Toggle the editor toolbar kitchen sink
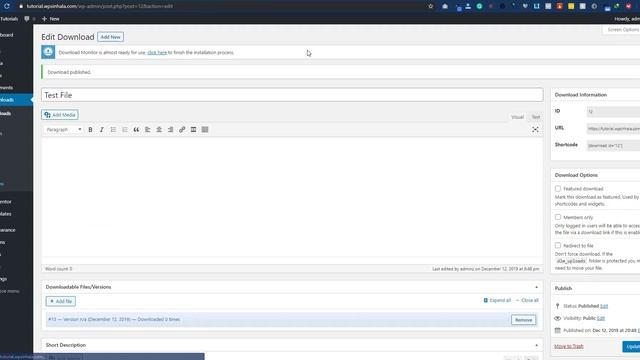Screen dimensions: 640x360 point(205,129)
